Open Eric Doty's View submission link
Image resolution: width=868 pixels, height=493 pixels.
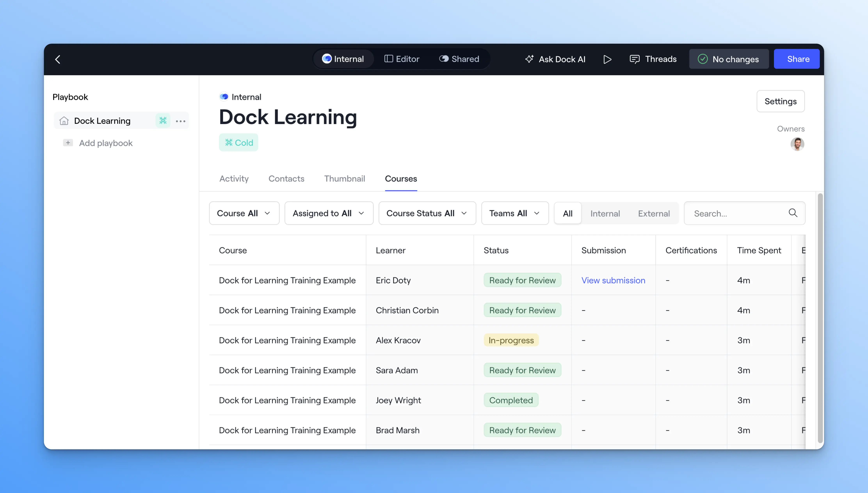pos(613,280)
